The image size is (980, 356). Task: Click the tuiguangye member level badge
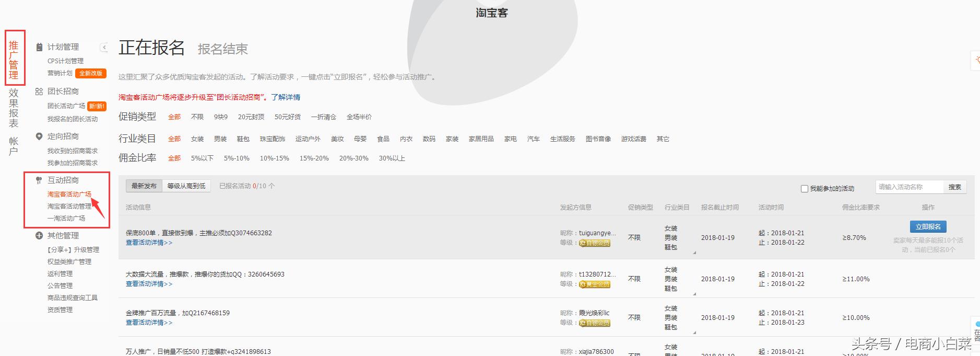click(x=595, y=243)
